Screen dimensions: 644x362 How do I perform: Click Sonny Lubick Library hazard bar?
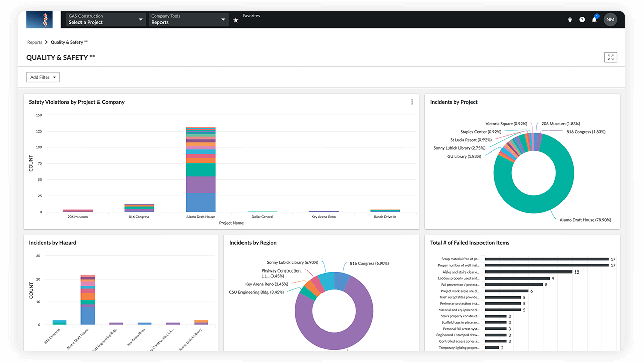[x=201, y=322]
